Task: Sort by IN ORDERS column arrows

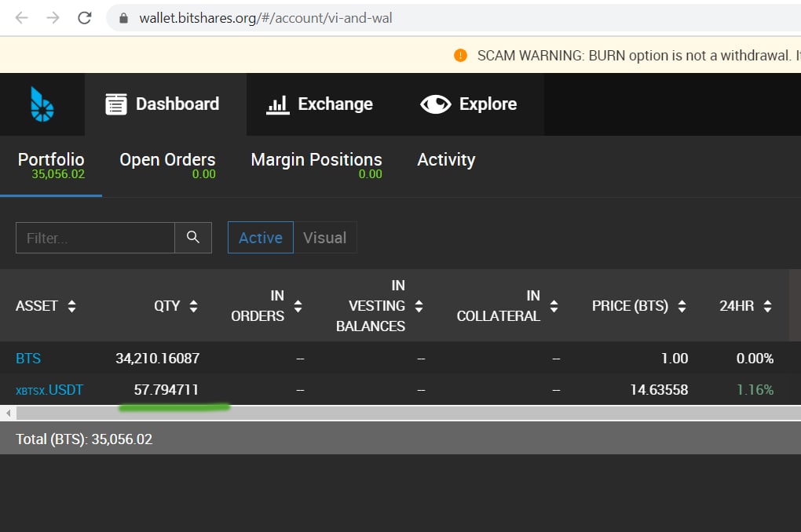Action: point(298,306)
